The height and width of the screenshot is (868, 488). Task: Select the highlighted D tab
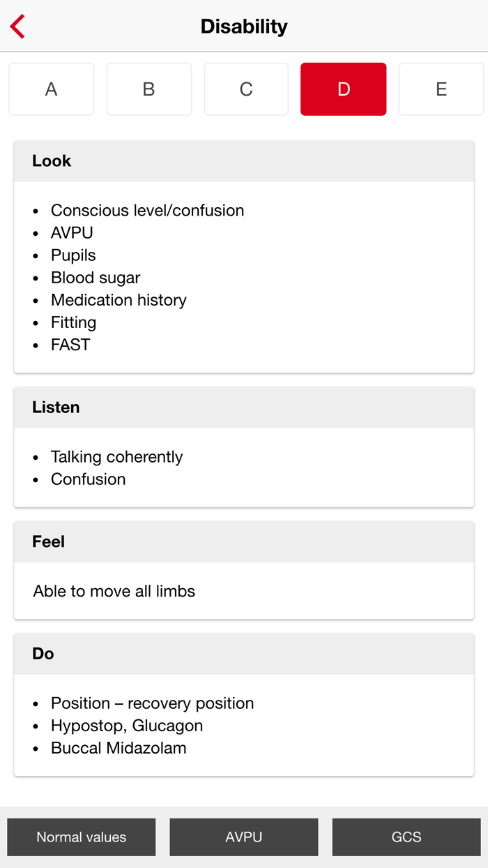pyautogui.click(x=343, y=89)
